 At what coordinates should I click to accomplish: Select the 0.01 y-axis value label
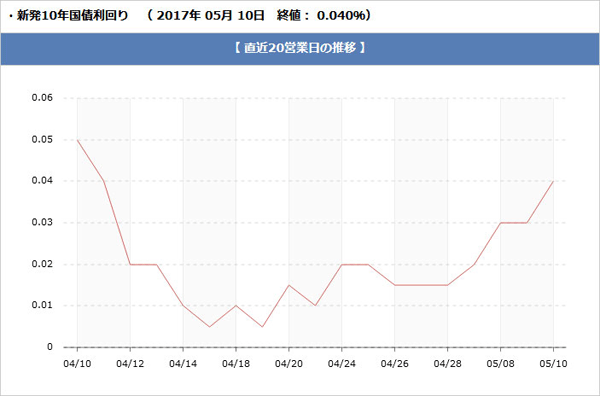click(x=42, y=305)
